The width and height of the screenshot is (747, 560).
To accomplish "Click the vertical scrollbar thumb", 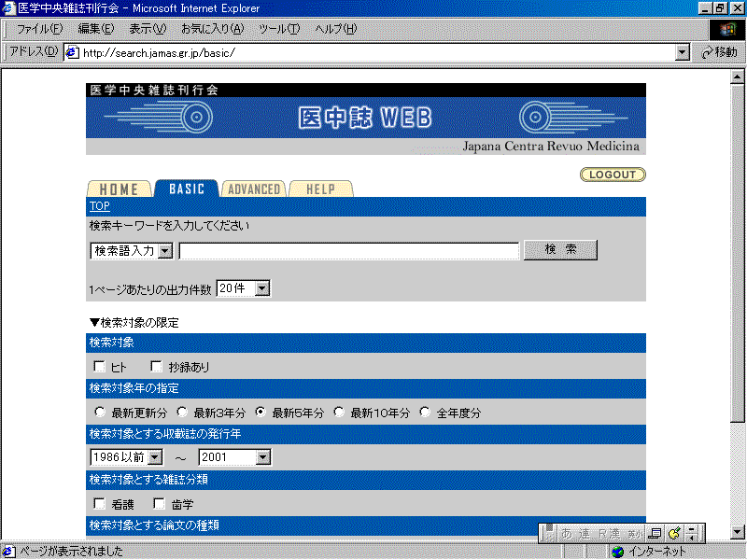I will pyautogui.click(x=737, y=253).
